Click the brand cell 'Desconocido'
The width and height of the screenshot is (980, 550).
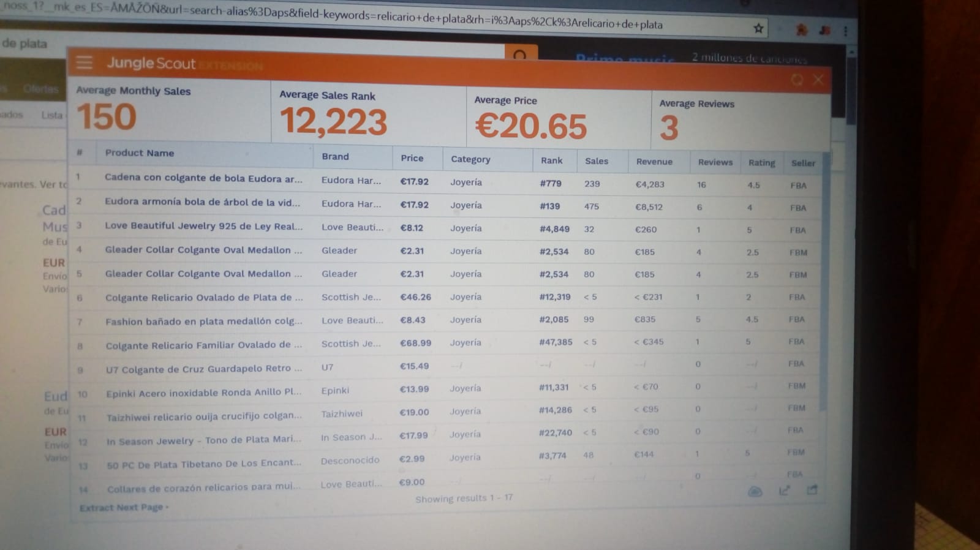[x=350, y=460]
